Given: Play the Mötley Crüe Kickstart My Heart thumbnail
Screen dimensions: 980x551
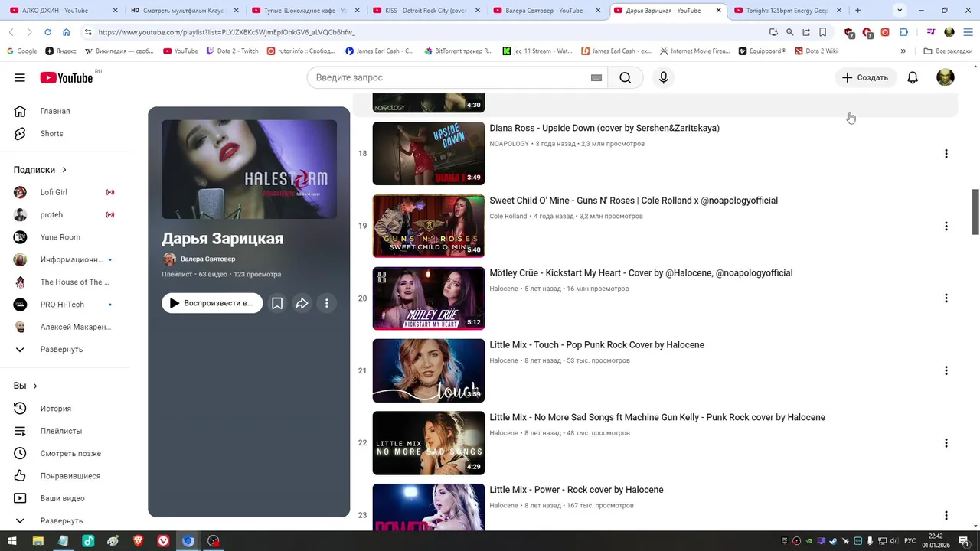Looking at the screenshot, I should coord(429,298).
